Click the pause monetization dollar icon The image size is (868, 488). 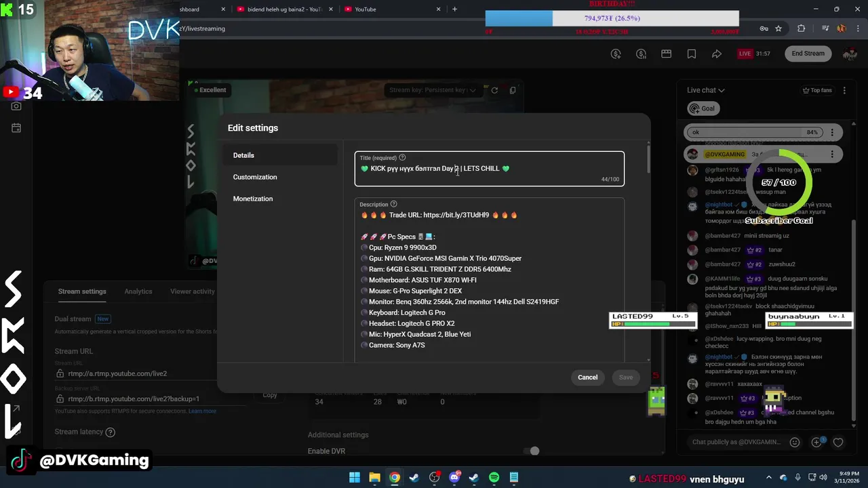(641, 54)
